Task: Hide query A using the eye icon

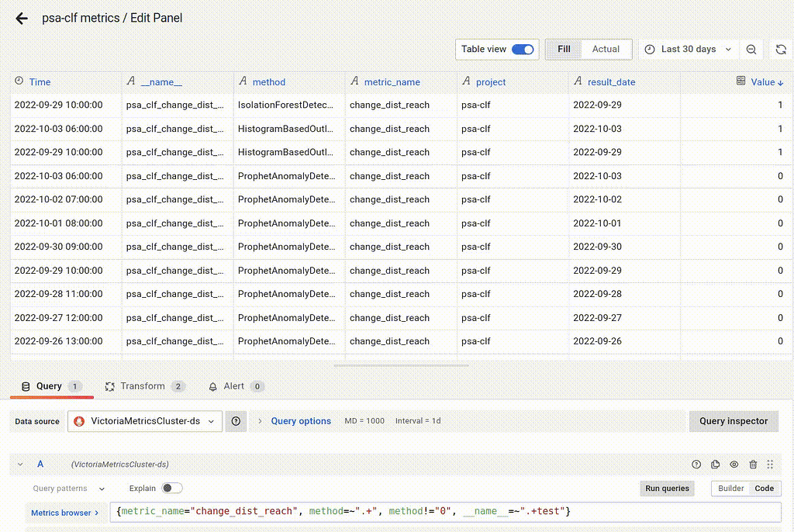Action: click(734, 464)
